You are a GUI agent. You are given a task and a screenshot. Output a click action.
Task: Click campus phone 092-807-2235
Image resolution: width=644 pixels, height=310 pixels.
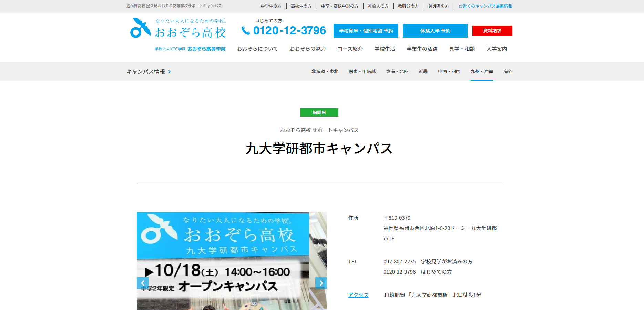(400, 262)
